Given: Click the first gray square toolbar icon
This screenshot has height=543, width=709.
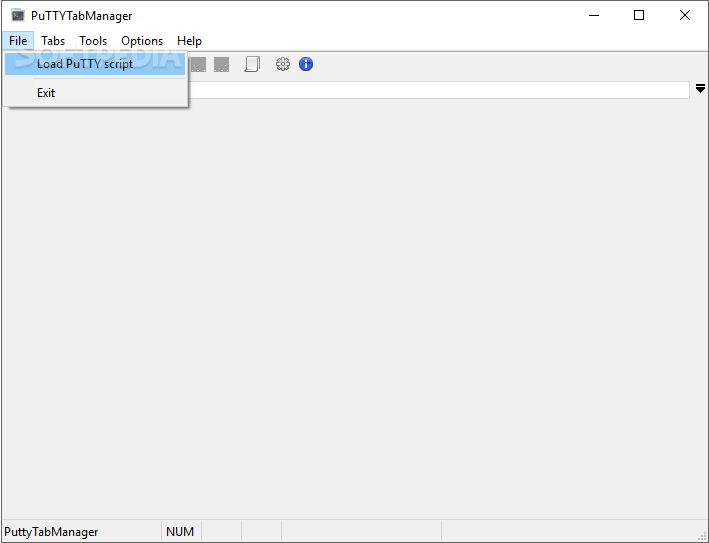Looking at the screenshot, I should tap(199, 64).
